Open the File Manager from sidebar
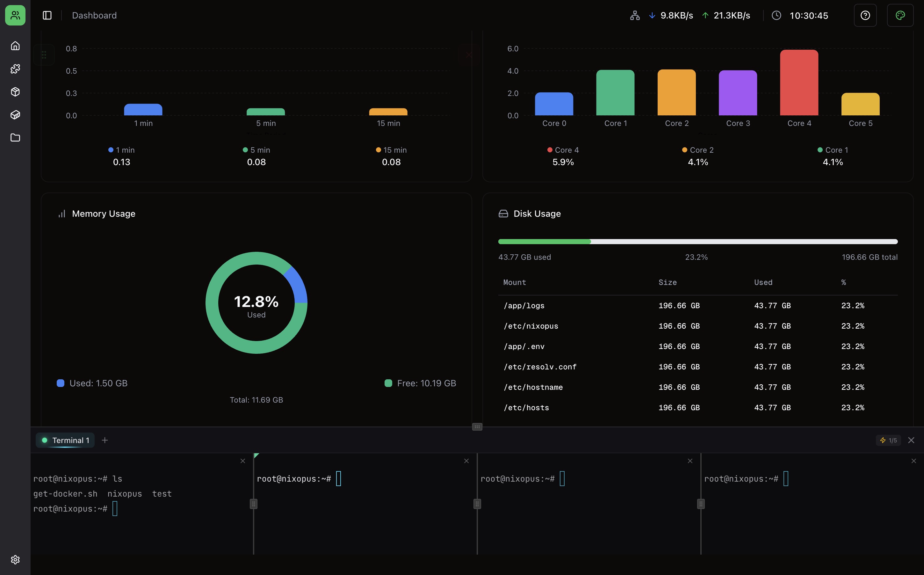This screenshot has height=575, width=924. coord(15,137)
